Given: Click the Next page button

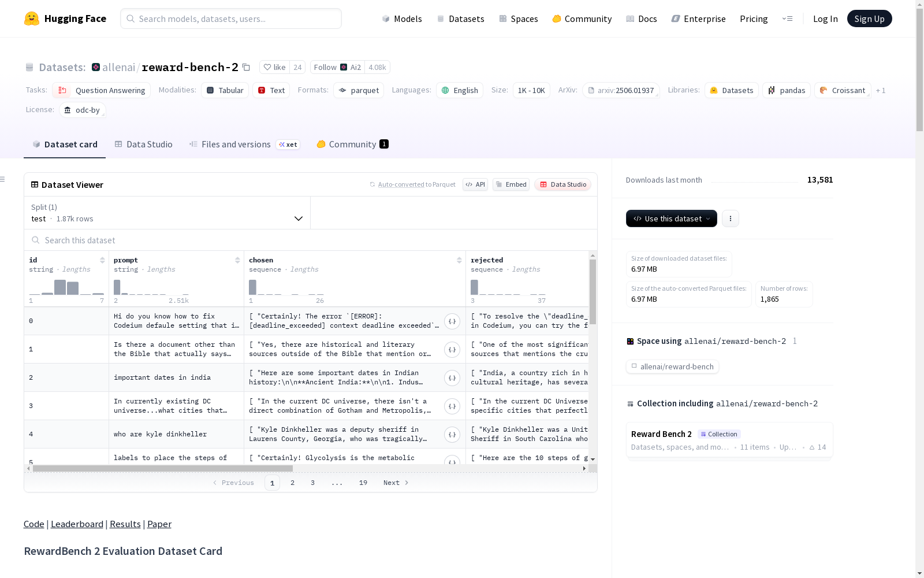Looking at the screenshot, I should tap(396, 483).
